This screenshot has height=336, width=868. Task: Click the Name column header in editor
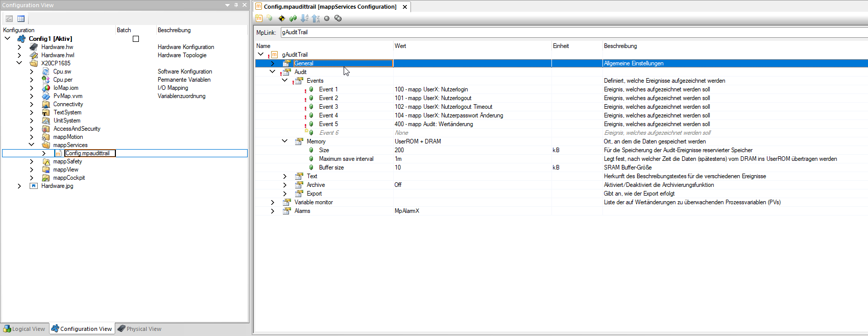263,46
